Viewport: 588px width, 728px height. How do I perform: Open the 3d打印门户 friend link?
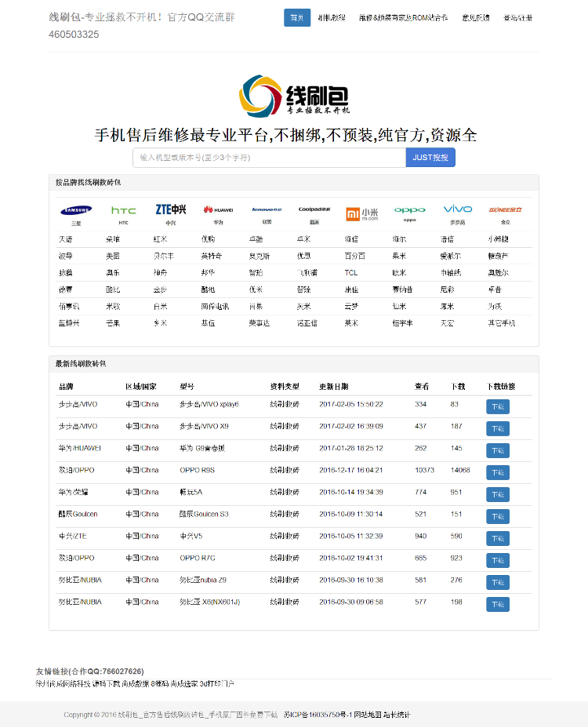click(216, 684)
